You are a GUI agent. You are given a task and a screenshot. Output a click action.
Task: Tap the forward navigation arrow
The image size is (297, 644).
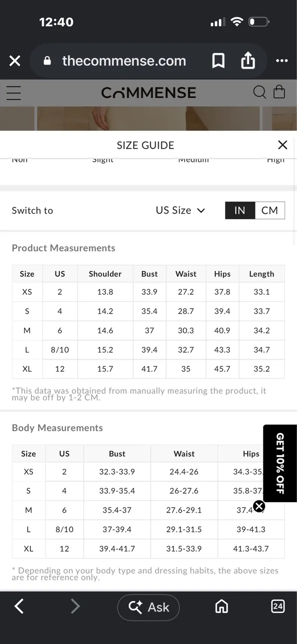click(75, 606)
